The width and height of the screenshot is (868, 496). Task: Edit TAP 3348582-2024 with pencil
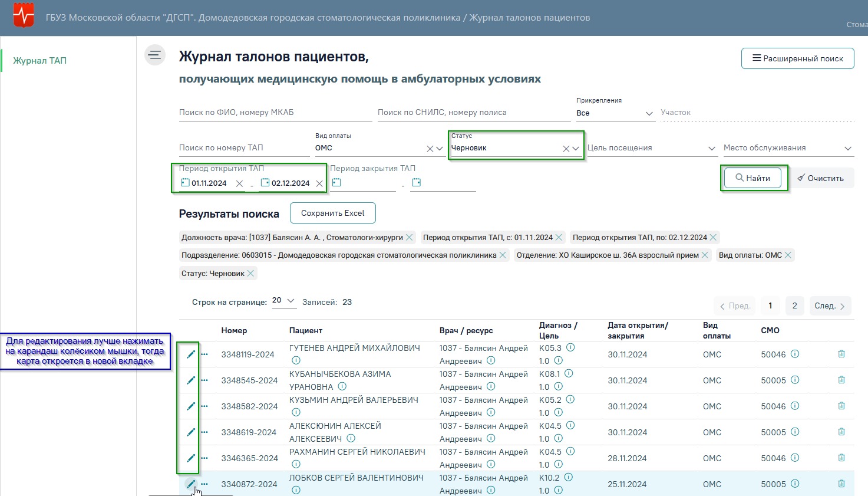(x=191, y=406)
